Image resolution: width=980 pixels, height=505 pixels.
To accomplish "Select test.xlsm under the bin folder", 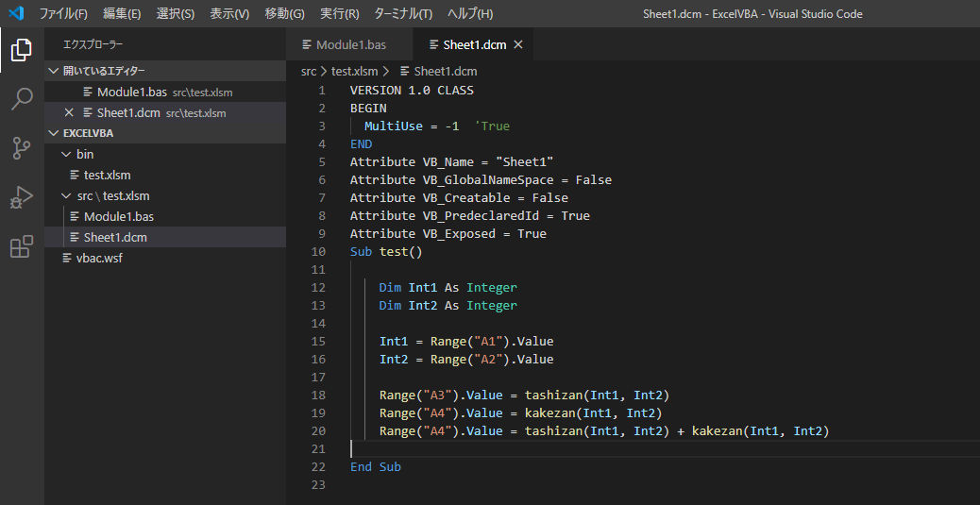I will coord(107,176).
